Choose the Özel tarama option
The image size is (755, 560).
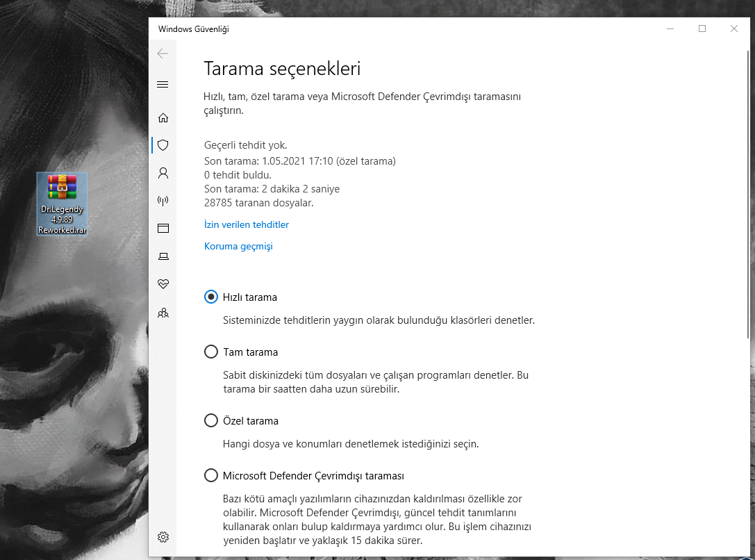[x=211, y=420]
